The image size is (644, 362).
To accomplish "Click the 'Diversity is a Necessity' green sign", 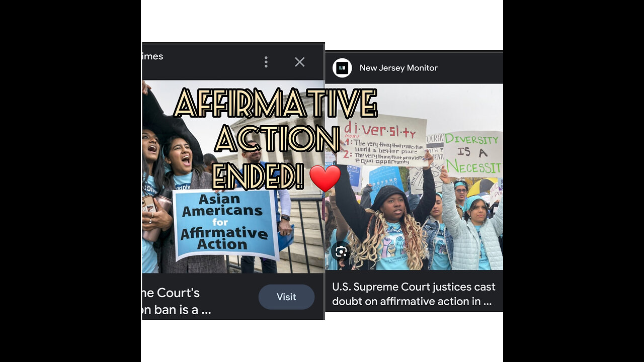I will (472, 153).
